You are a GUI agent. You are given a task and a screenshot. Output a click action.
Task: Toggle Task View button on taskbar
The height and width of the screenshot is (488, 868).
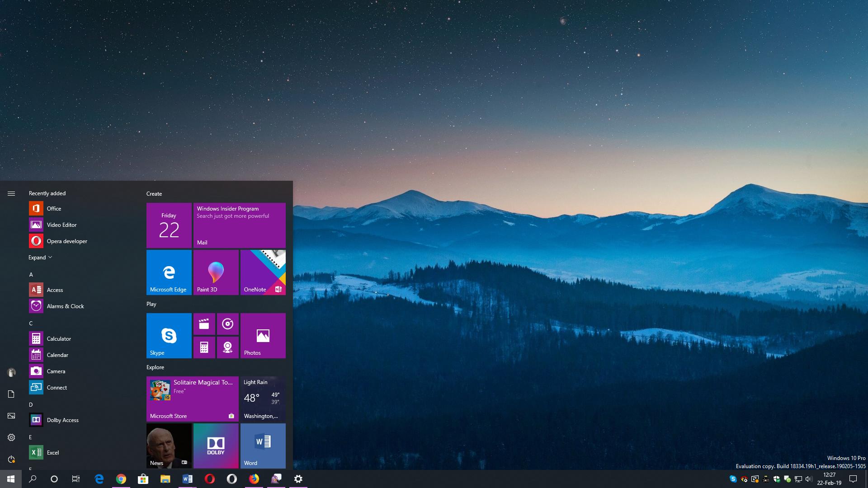(75, 479)
